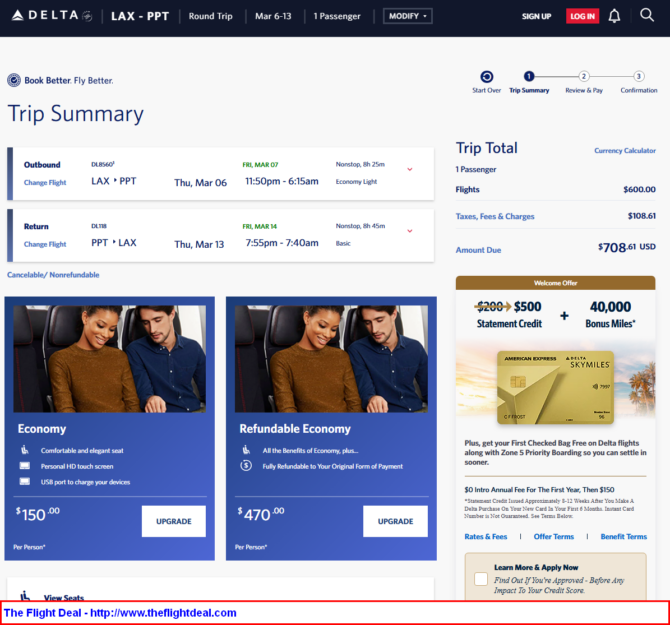
Task: Click Trip Summary step label
Action: (x=529, y=90)
